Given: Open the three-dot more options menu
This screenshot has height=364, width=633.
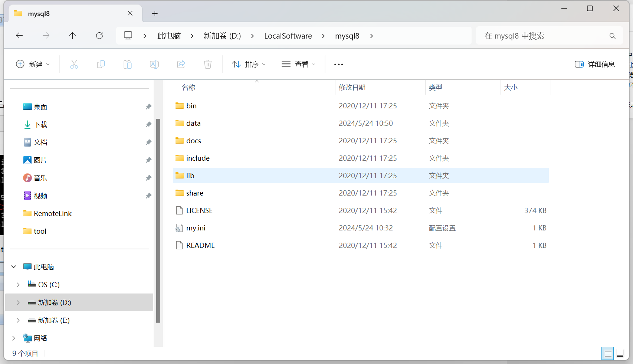Looking at the screenshot, I should pyautogui.click(x=338, y=64).
